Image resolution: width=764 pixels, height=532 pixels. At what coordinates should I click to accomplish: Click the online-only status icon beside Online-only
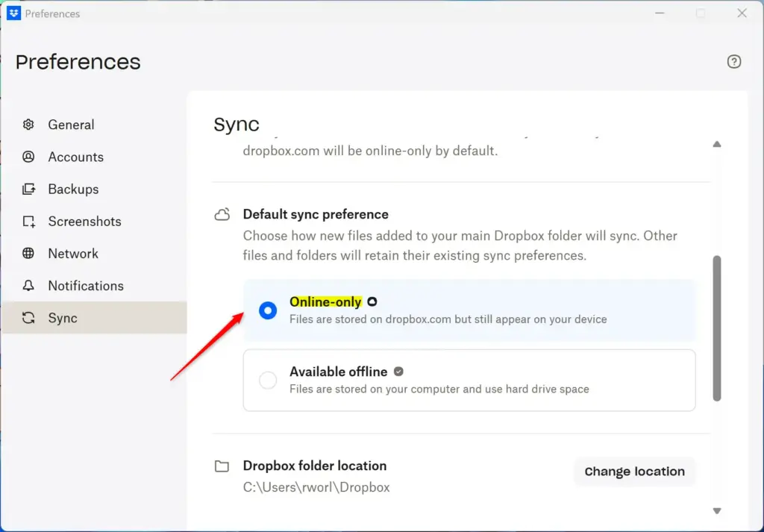tap(372, 301)
